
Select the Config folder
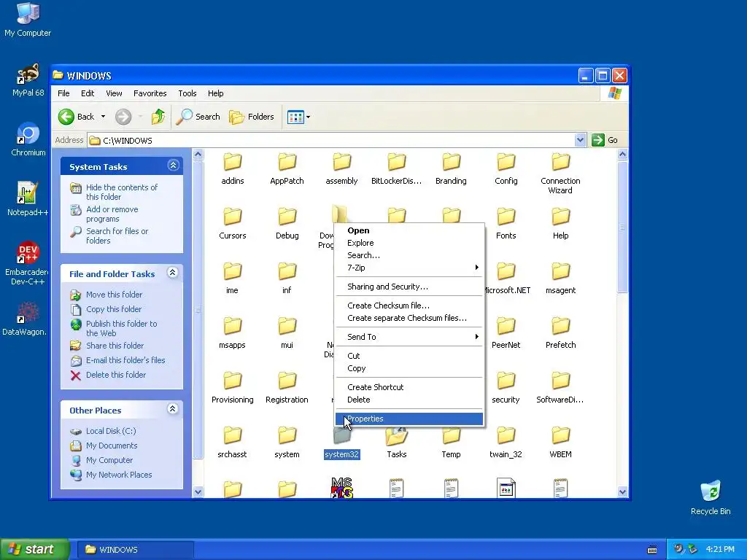[506, 169]
